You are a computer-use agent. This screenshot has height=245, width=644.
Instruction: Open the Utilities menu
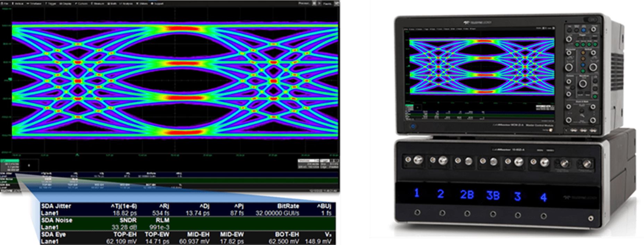141,3
